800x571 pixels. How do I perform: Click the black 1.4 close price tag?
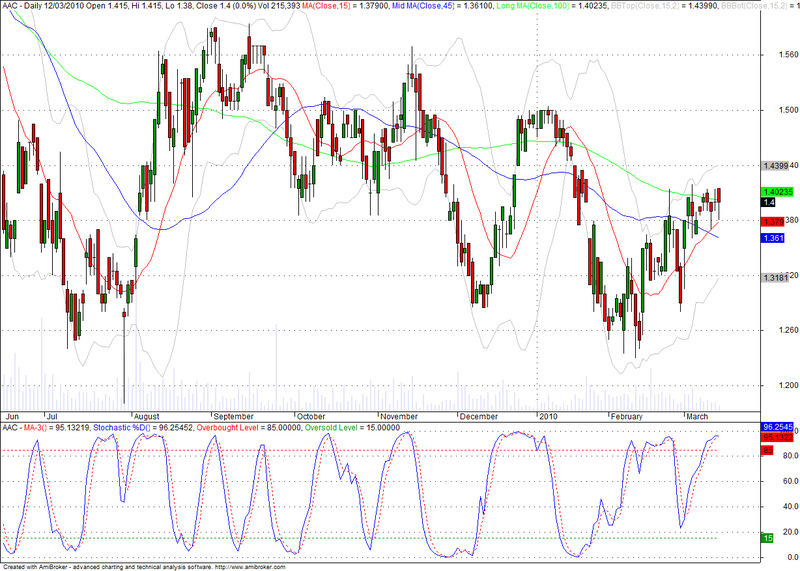click(769, 203)
